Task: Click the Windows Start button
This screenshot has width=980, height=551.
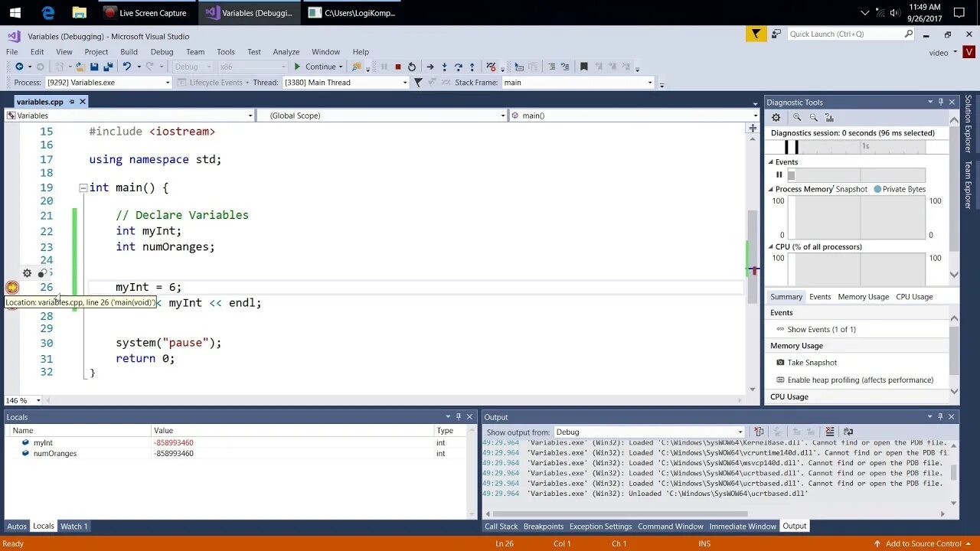Action: click(15, 12)
